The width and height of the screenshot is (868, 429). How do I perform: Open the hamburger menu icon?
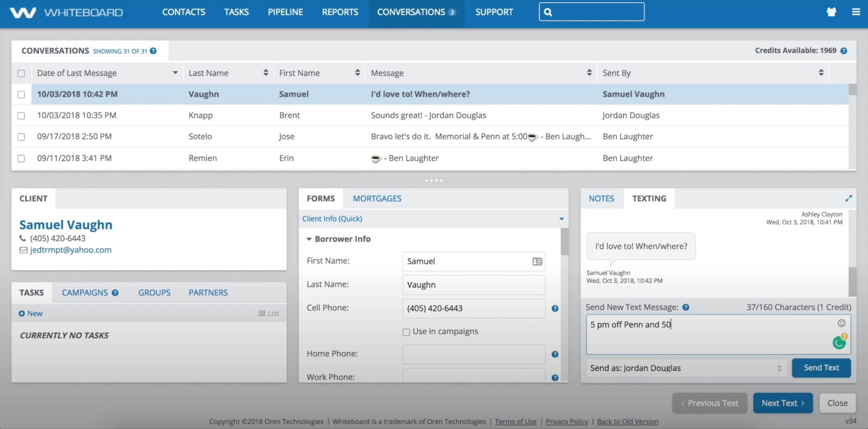click(856, 12)
